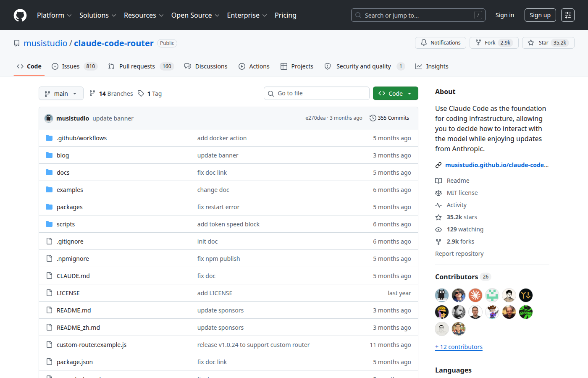Click the README.md file icon
588x378 pixels.
pos(49,310)
